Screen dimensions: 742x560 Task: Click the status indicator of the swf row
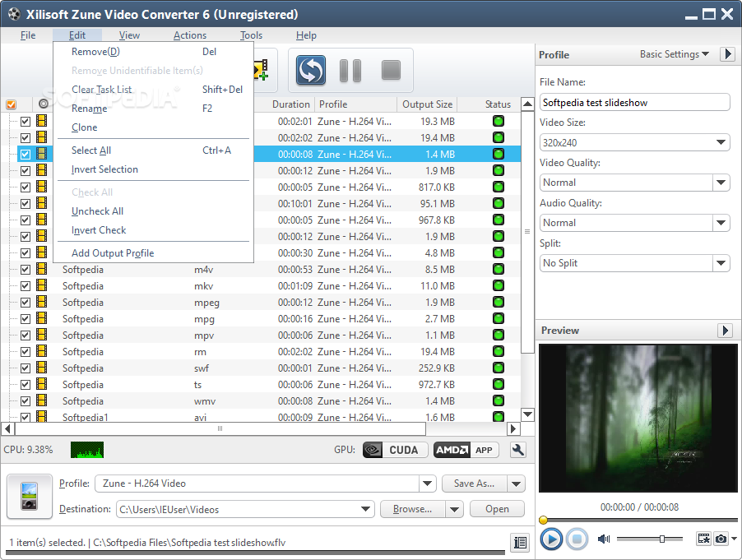click(499, 368)
